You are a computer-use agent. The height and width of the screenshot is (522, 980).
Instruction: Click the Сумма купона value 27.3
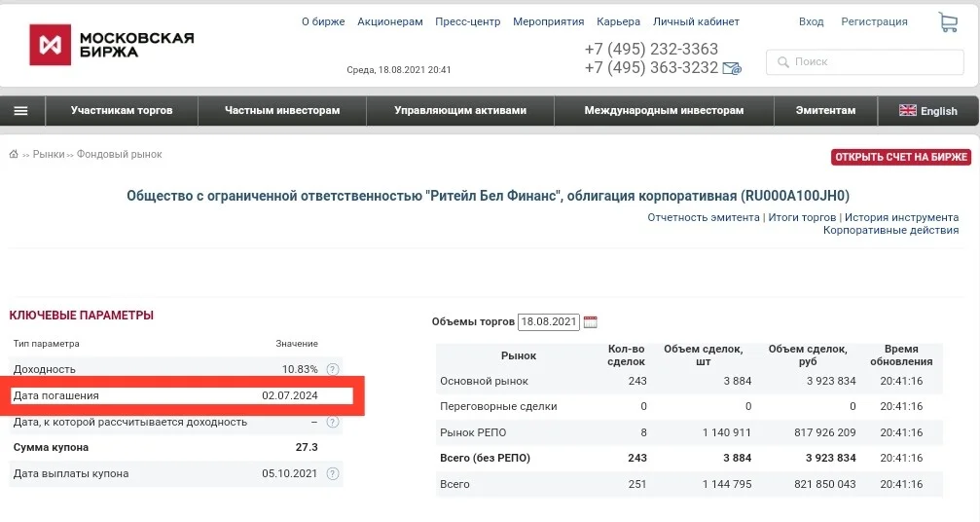tap(307, 448)
